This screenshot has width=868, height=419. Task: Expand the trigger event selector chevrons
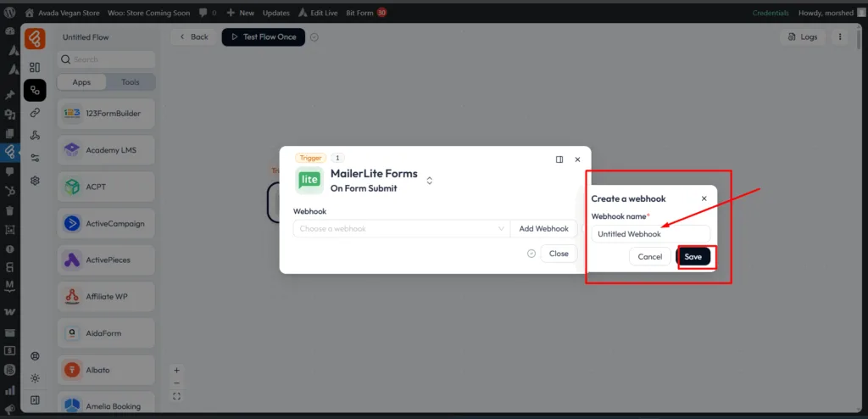click(x=430, y=181)
